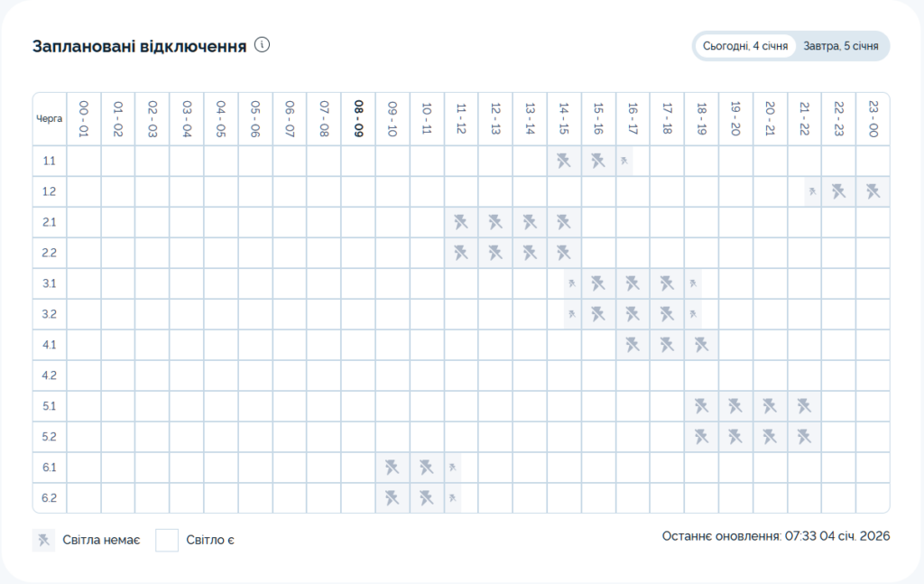Screen dimensions: 924x584
Task: Click half-hour outage icon for queue 1.1 at 16-17
Action: (x=624, y=161)
